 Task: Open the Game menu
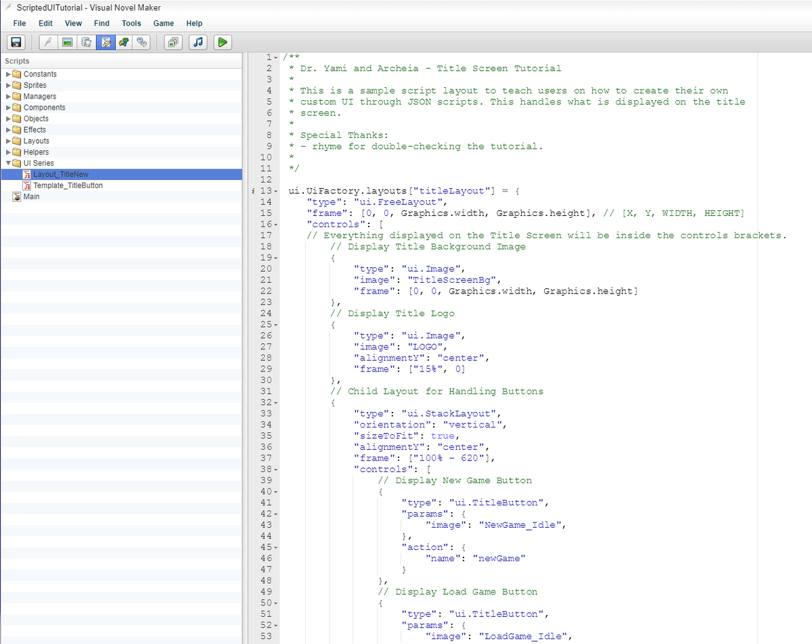click(x=164, y=23)
